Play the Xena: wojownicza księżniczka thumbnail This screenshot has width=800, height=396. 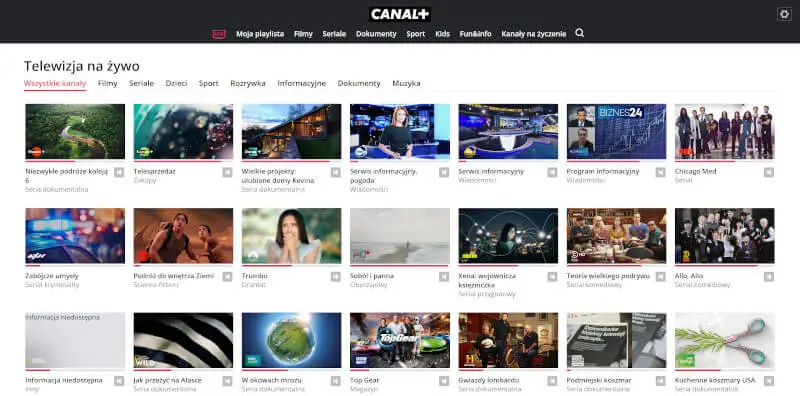(x=508, y=236)
